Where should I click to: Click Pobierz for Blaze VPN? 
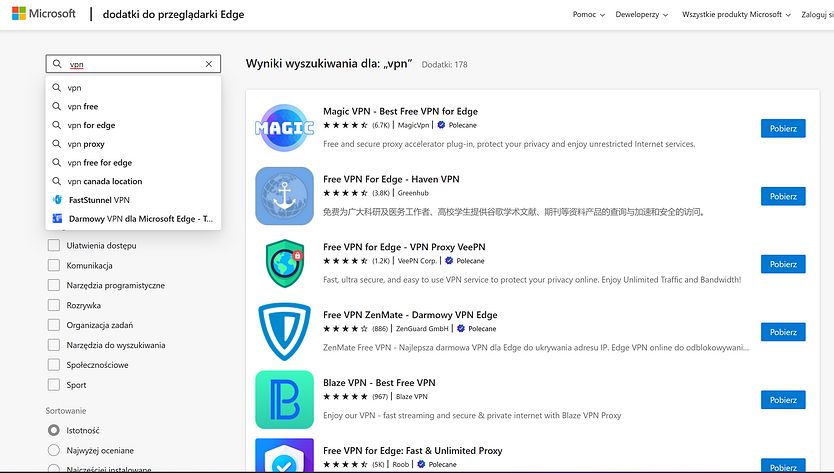coord(783,400)
